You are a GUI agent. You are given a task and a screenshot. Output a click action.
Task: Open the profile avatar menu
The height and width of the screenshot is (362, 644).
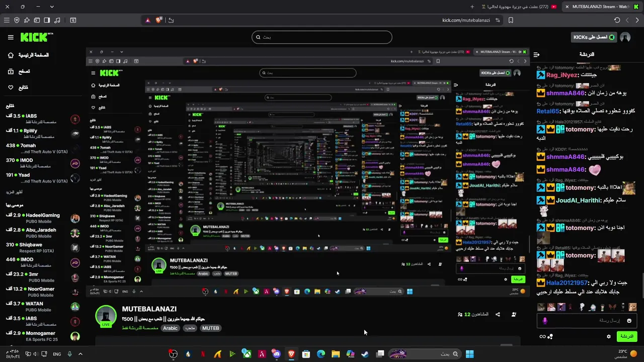625,37
